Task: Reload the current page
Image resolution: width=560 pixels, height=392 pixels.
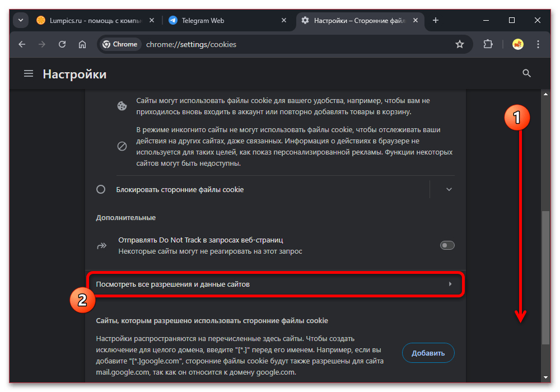Action: tap(62, 44)
